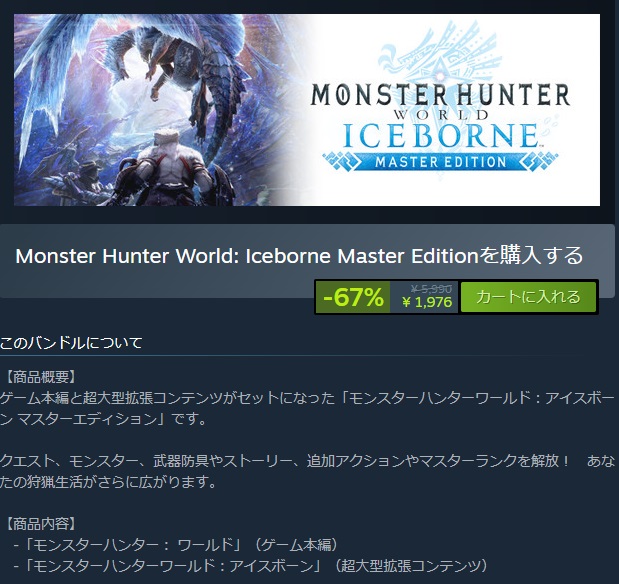619x584 pixels.
Task: Click the paragraph starting with ゲーム本編と超大型拡張
Action: point(307,408)
